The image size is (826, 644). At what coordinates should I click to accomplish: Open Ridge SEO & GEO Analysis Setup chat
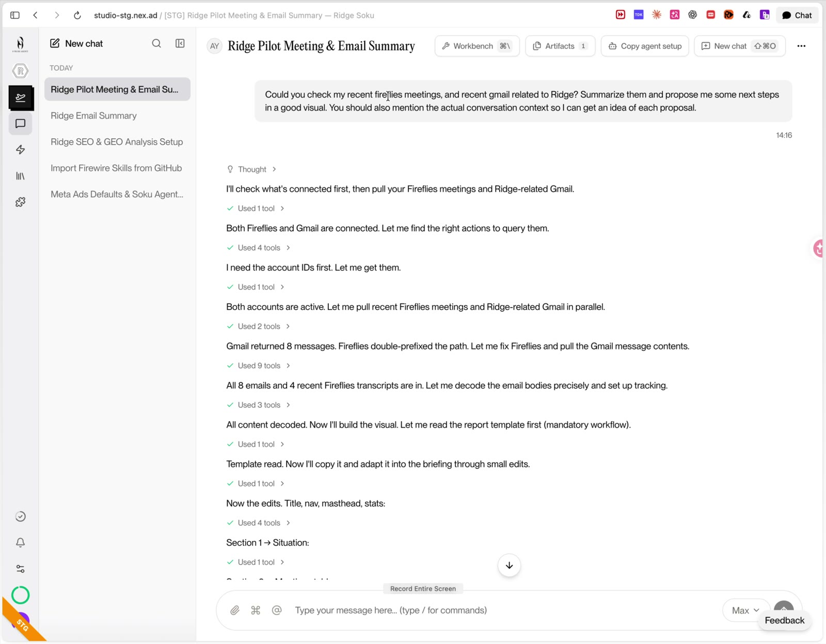coord(117,142)
